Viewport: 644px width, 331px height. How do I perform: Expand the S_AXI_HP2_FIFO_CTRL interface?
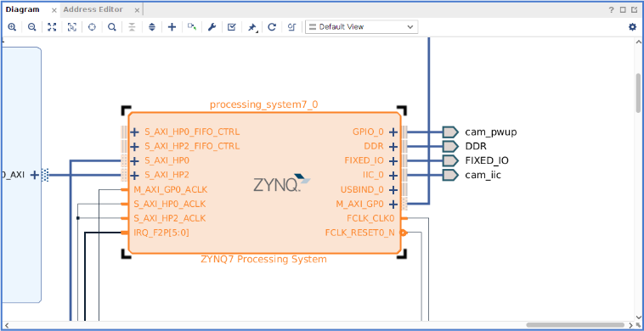[134, 147]
